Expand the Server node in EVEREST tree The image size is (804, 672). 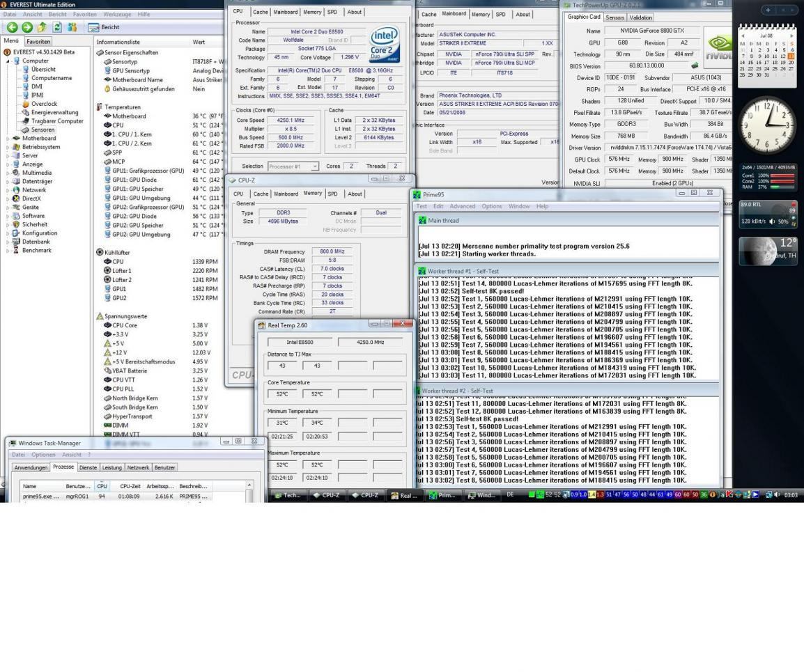pyautogui.click(x=8, y=156)
